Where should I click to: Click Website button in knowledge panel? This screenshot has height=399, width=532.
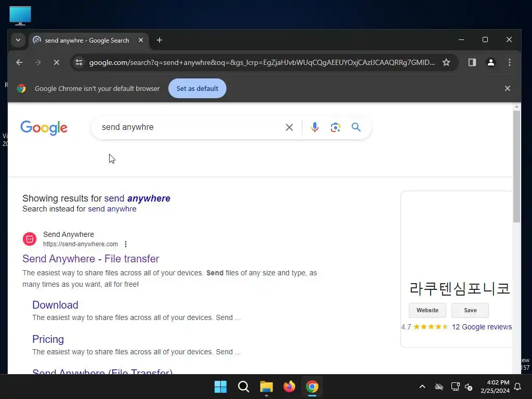pyautogui.click(x=427, y=310)
